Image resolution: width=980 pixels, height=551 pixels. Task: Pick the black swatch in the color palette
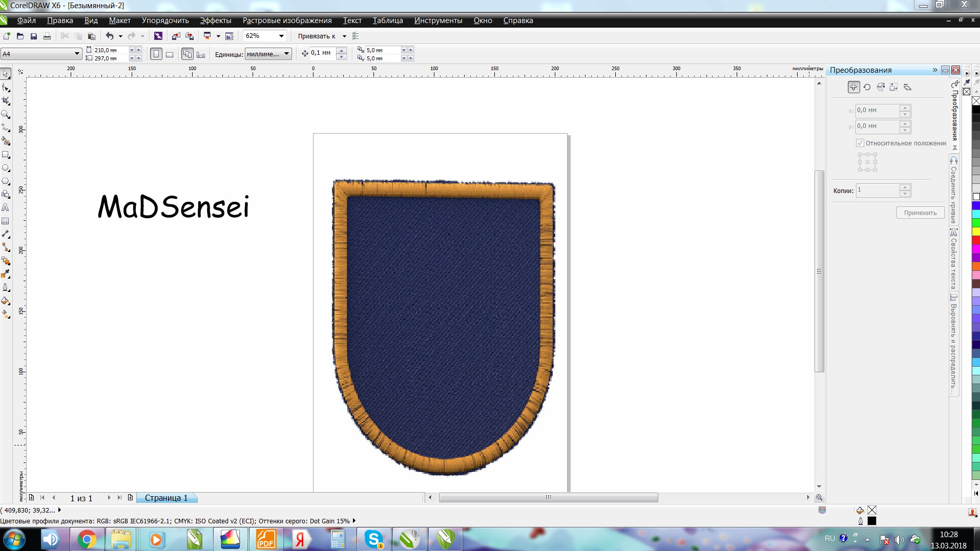pyautogui.click(x=976, y=110)
